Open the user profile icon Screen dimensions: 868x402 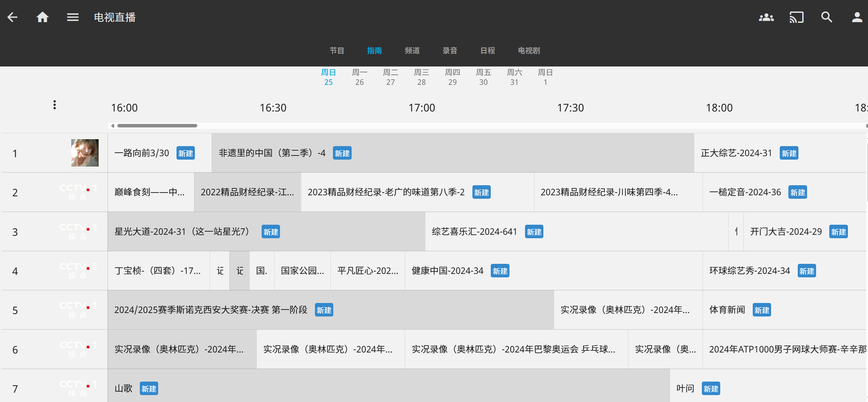pyautogui.click(x=857, y=17)
